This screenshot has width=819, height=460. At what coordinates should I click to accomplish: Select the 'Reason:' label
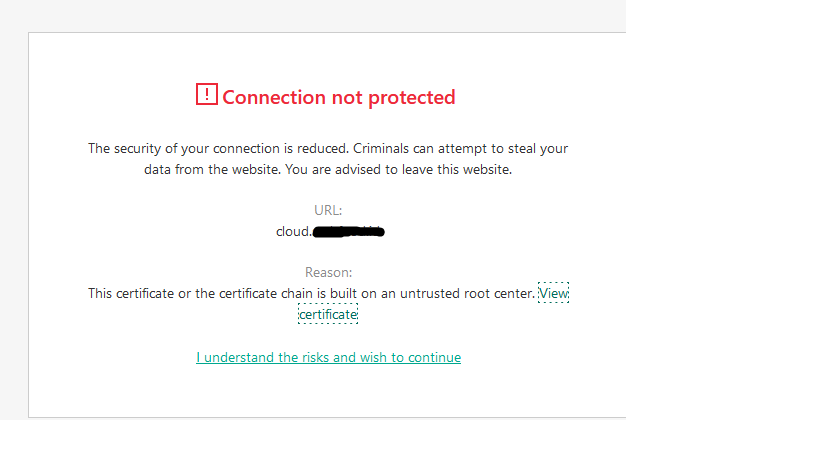tap(329, 272)
